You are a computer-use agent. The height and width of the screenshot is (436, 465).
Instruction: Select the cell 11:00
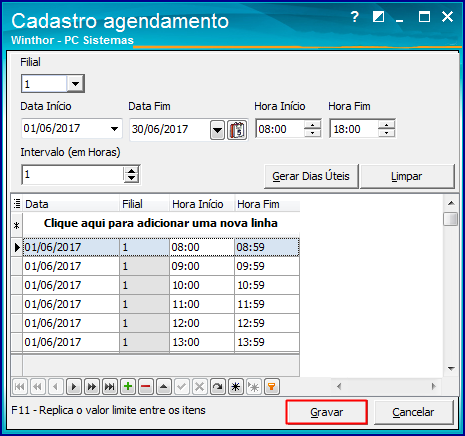tap(202, 304)
